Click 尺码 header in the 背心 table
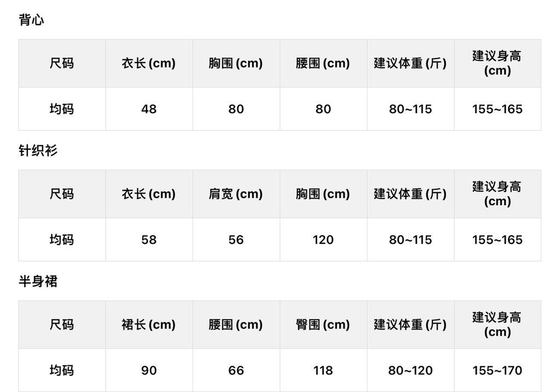The image size is (560, 392). coord(62,63)
